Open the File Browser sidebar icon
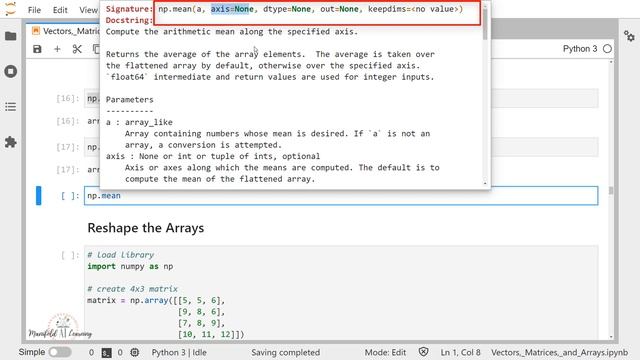Image resolution: width=640 pixels, height=360 pixels. point(11,36)
